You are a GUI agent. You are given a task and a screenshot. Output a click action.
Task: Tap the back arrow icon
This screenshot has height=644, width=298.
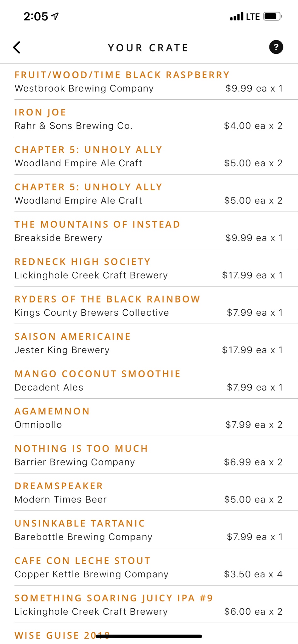point(17,47)
